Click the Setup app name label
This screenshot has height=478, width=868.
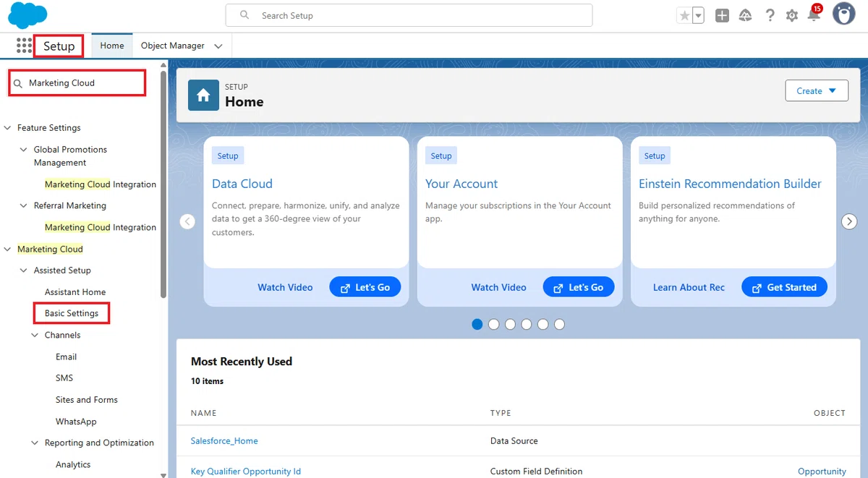tap(59, 46)
